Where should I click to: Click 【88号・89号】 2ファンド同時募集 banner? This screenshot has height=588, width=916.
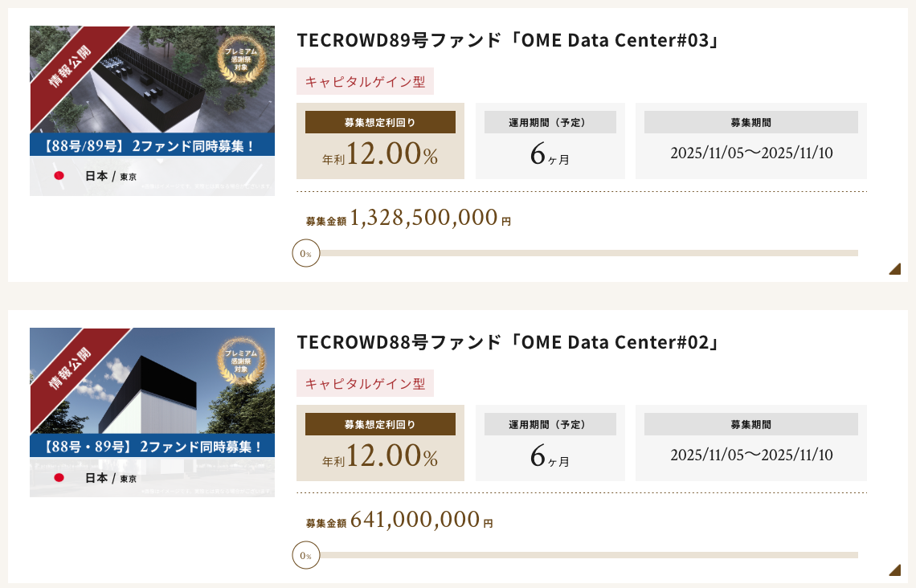tap(152, 447)
